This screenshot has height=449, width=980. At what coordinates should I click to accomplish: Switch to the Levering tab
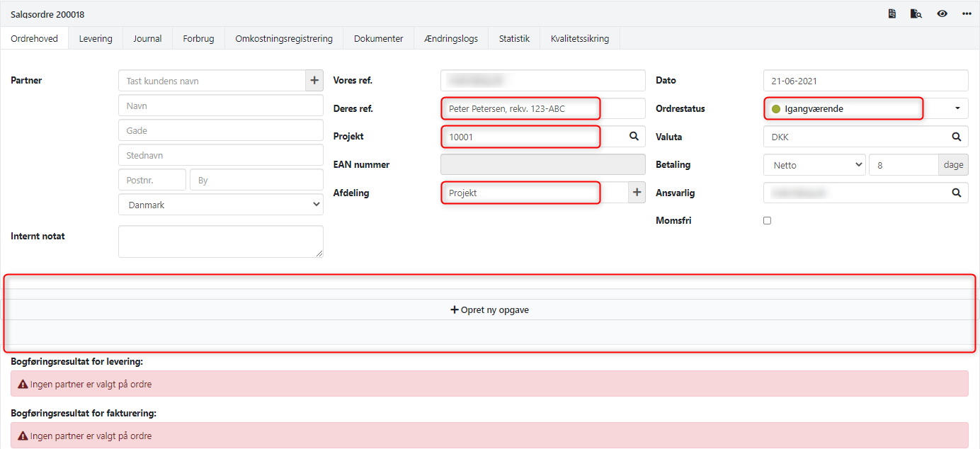96,39
